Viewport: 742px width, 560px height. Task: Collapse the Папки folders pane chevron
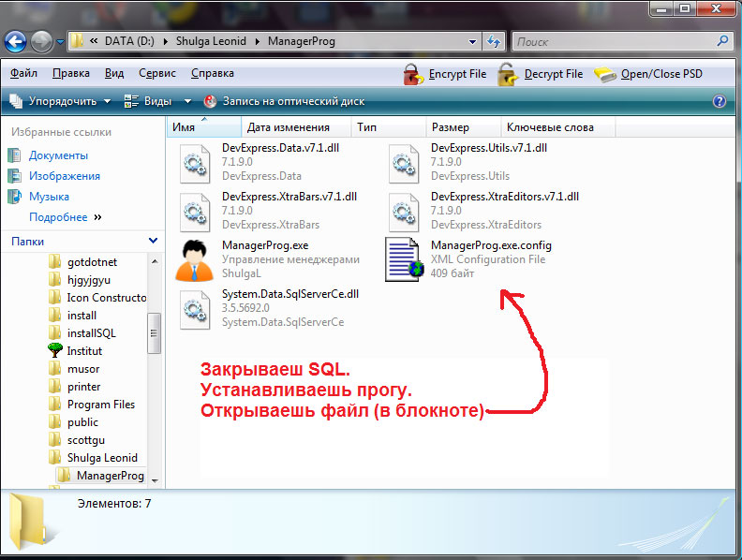[x=153, y=241]
